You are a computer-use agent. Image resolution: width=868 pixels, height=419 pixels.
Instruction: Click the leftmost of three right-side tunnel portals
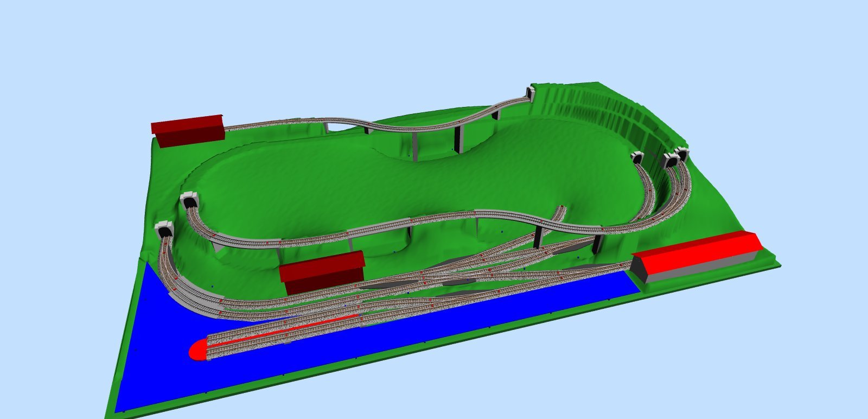coord(637,158)
